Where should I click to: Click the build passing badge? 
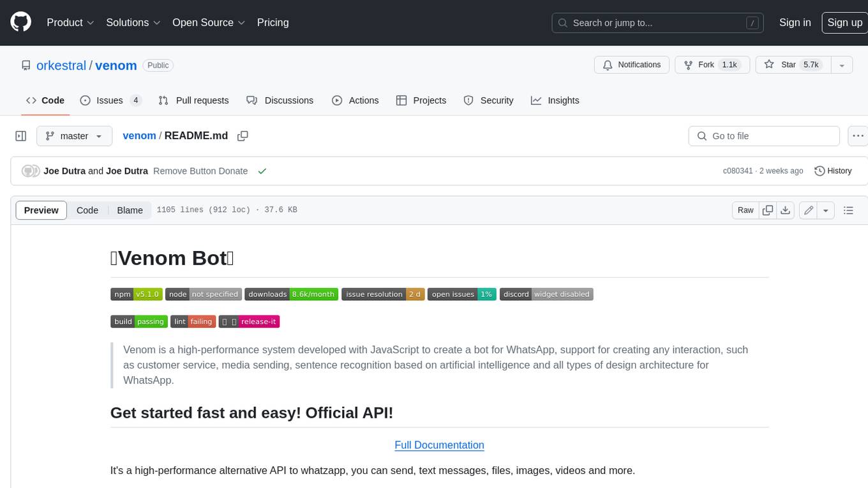coord(139,321)
